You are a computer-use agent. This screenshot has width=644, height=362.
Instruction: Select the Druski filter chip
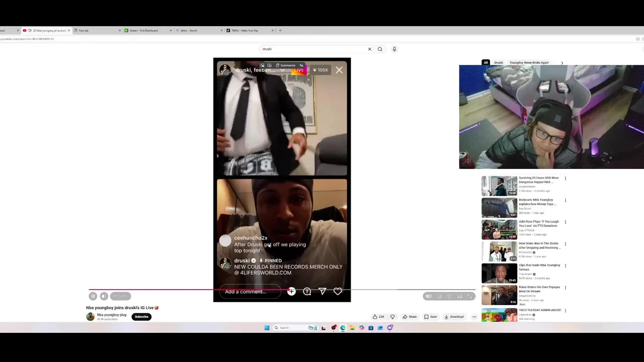499,63
